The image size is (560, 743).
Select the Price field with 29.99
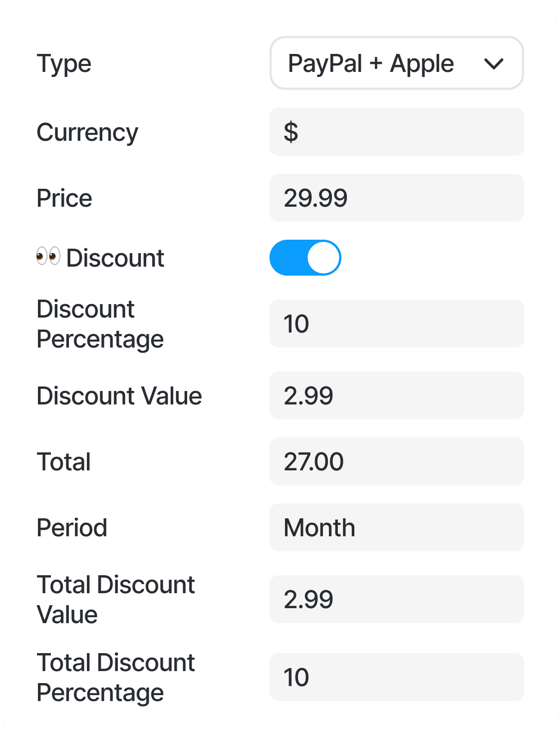tap(397, 198)
